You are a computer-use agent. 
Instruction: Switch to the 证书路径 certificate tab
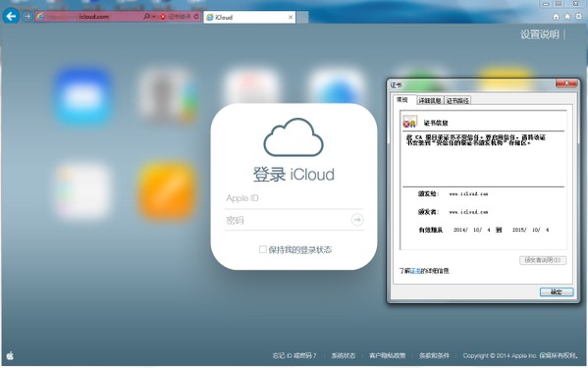[457, 100]
